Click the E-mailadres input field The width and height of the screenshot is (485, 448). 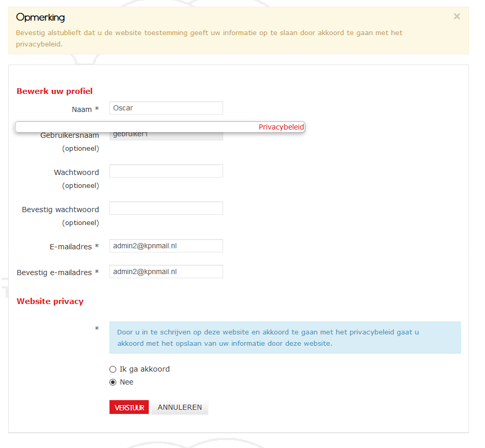(x=166, y=246)
